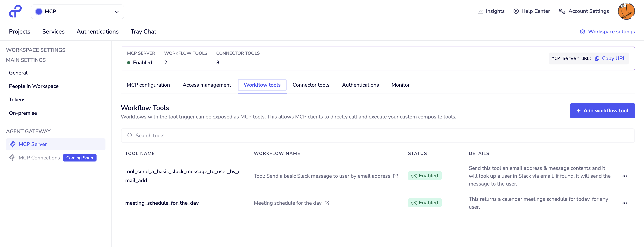Switch to MCP configuration tab

[x=148, y=85]
